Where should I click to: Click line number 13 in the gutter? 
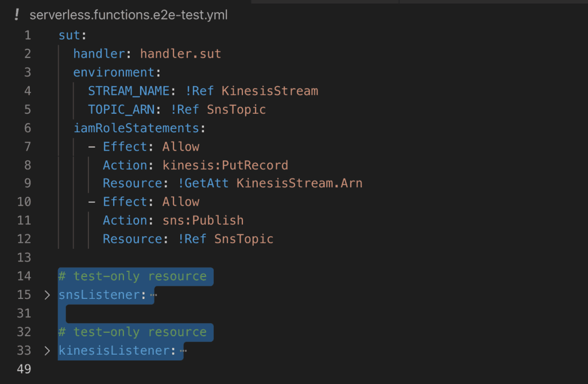[24, 257]
